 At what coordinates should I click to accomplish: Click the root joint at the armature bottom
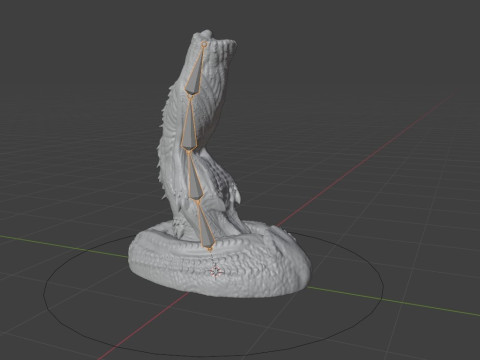[x=210, y=249]
